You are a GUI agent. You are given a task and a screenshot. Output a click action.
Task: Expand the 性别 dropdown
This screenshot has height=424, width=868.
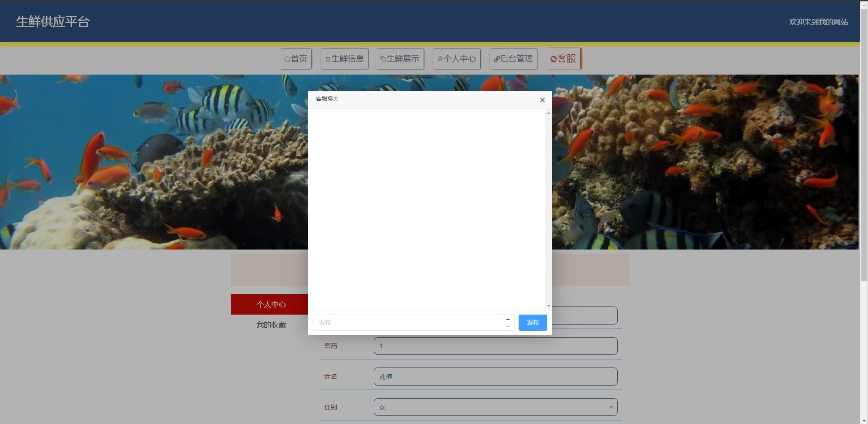[x=496, y=407]
